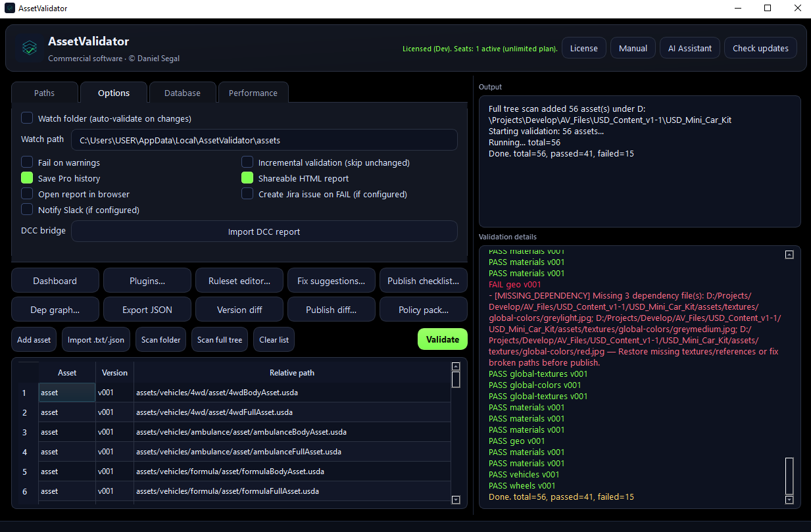Click the PASS global-colors v001 line
Image resolution: width=811 pixels, height=532 pixels.
(535, 385)
